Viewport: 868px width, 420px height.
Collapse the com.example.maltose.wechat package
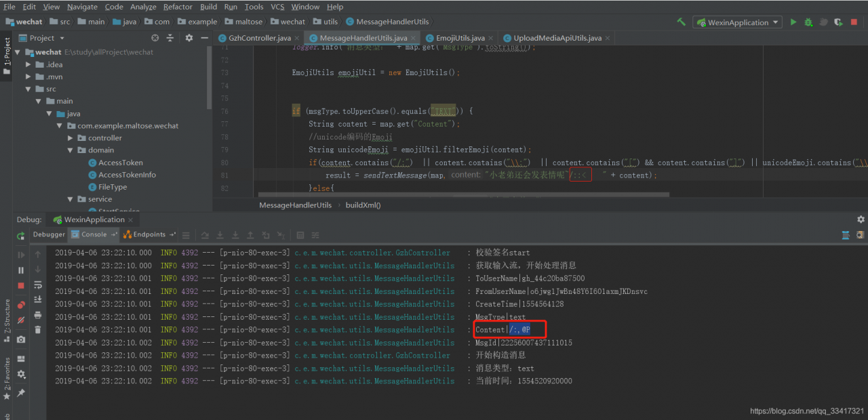[60, 125]
